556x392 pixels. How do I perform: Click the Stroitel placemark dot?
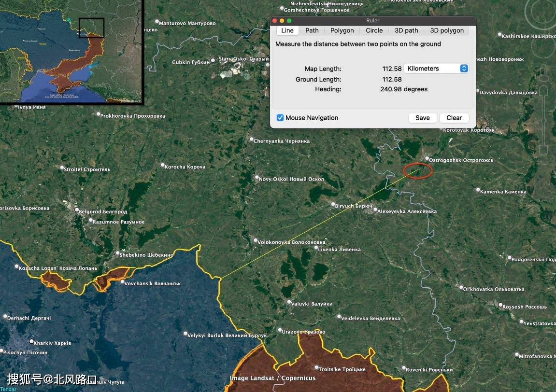tap(62, 168)
